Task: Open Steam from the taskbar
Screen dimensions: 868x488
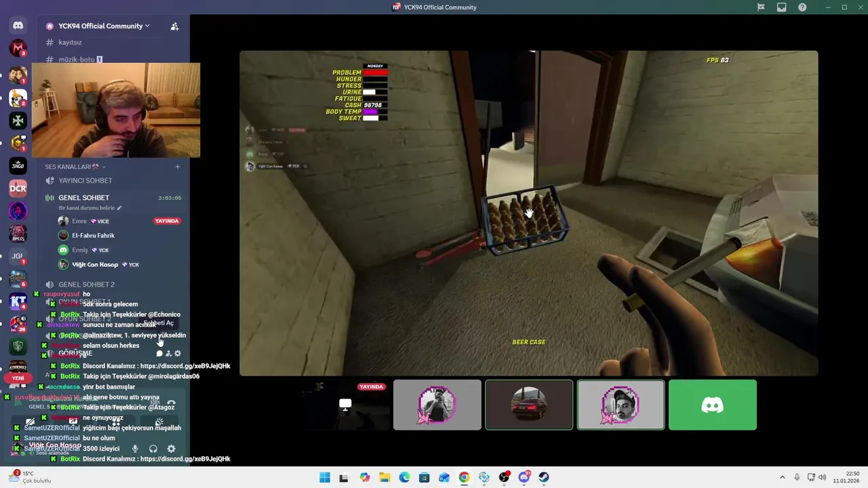Action: pyautogui.click(x=544, y=477)
